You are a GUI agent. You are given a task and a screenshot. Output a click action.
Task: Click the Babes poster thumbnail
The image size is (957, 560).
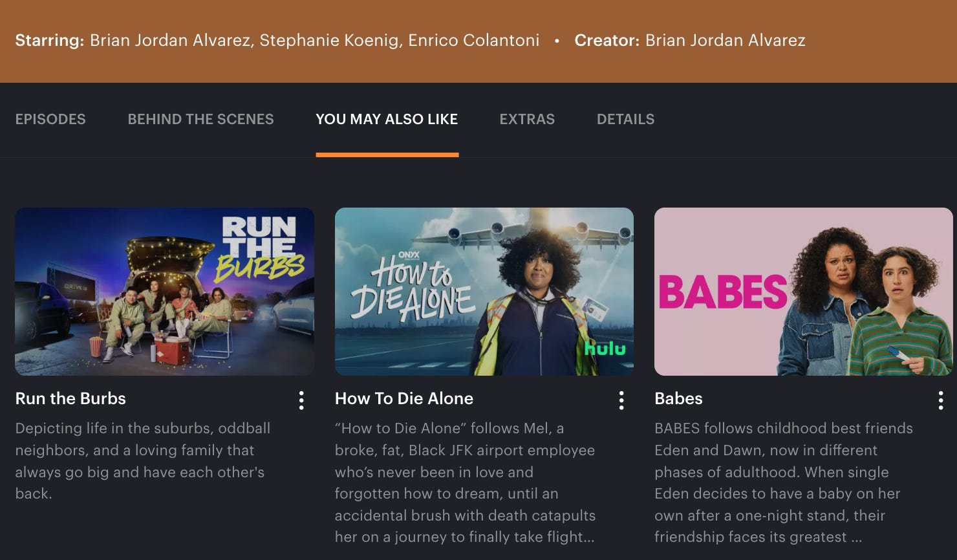tap(804, 292)
